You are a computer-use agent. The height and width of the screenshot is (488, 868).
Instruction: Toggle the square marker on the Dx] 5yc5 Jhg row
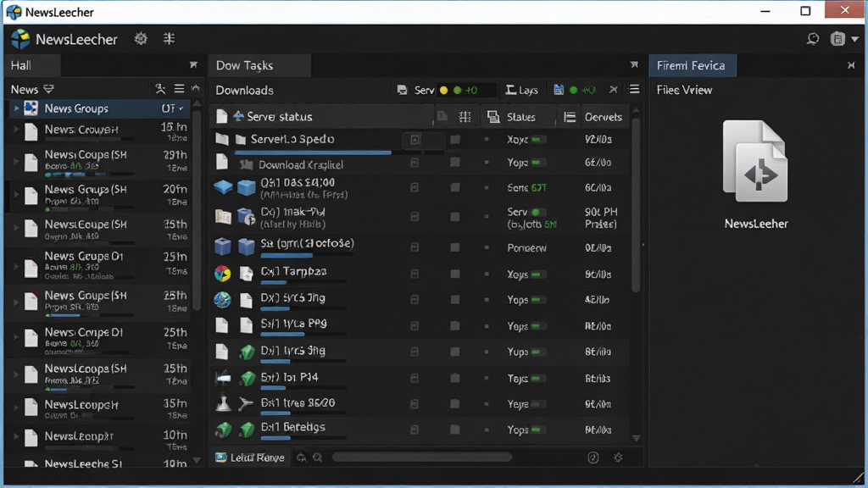454,299
